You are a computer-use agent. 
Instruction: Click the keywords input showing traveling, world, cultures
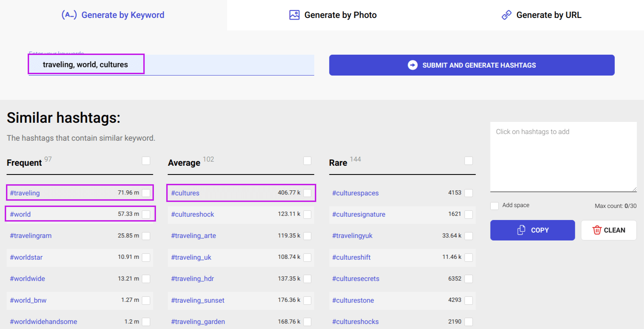[x=86, y=63]
